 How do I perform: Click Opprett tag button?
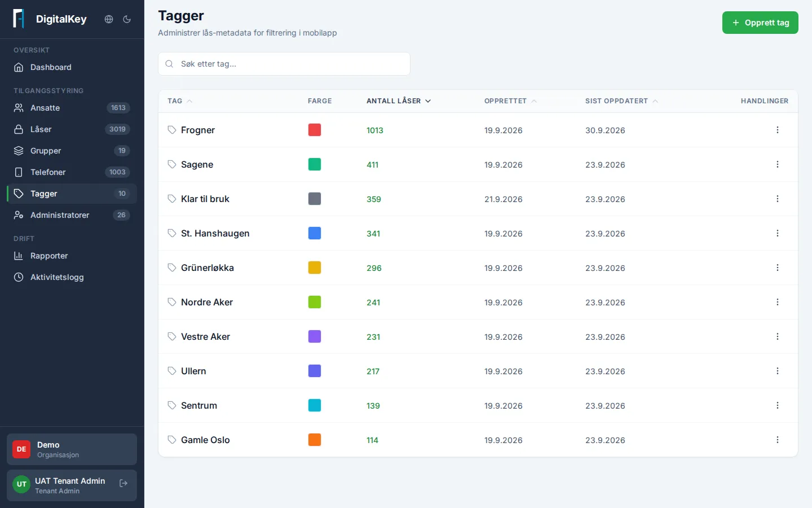(x=760, y=23)
